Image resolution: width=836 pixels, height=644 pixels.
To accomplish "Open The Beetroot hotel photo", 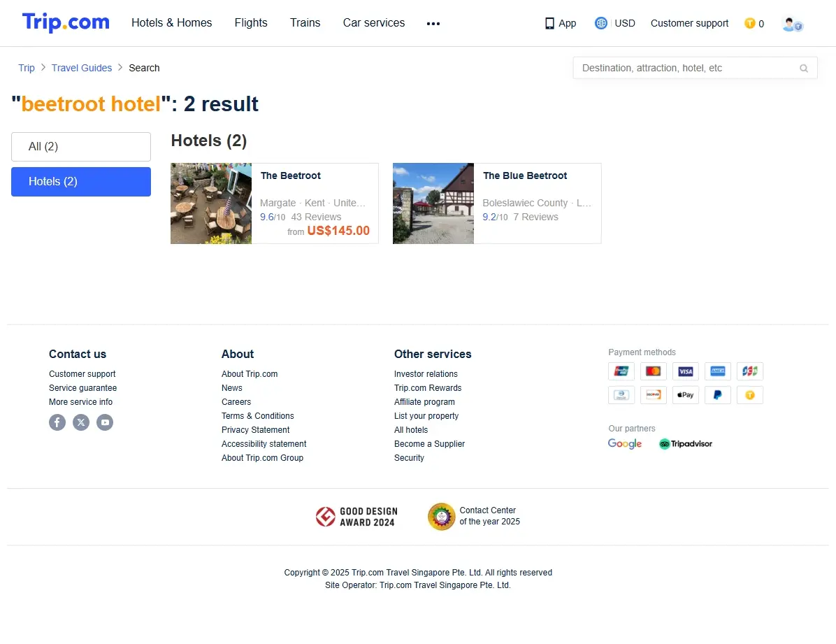I will coord(211,203).
